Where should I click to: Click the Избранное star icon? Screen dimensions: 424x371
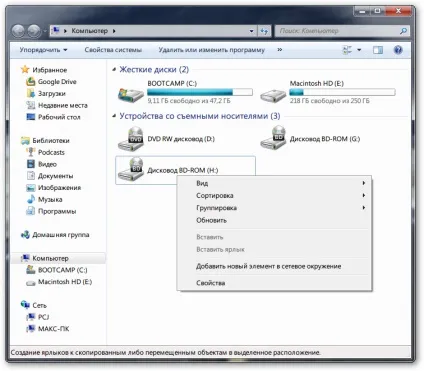tap(25, 69)
